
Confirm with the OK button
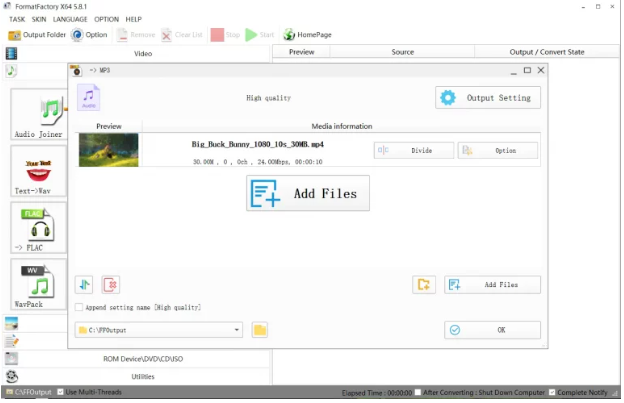pos(492,331)
